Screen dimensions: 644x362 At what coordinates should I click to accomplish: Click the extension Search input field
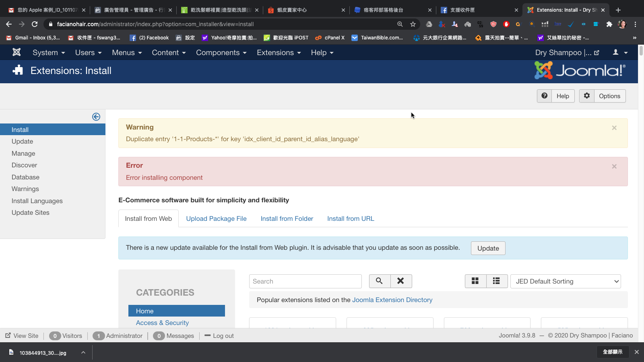click(x=305, y=281)
